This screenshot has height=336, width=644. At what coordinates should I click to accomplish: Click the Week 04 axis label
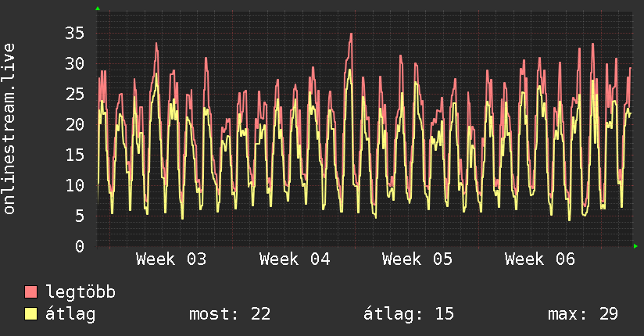click(295, 259)
